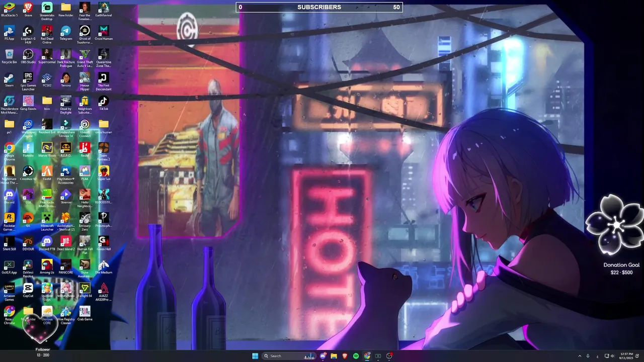Open the ps1 folder

[x=9, y=124]
